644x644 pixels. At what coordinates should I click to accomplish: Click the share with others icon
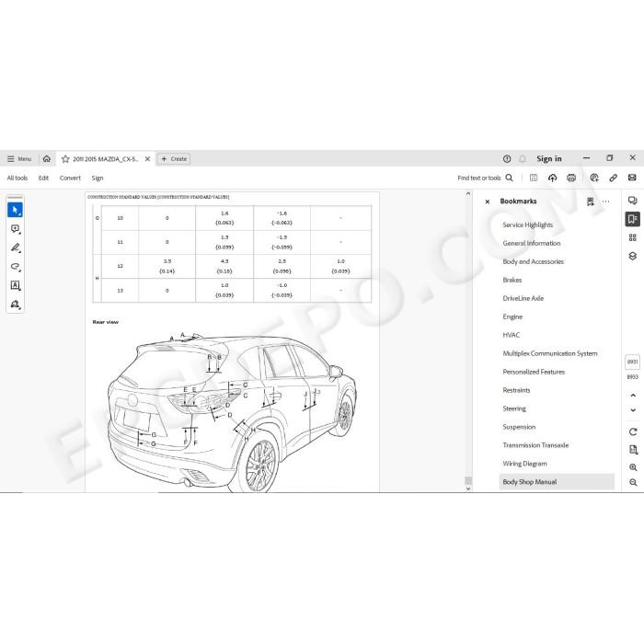(x=594, y=178)
